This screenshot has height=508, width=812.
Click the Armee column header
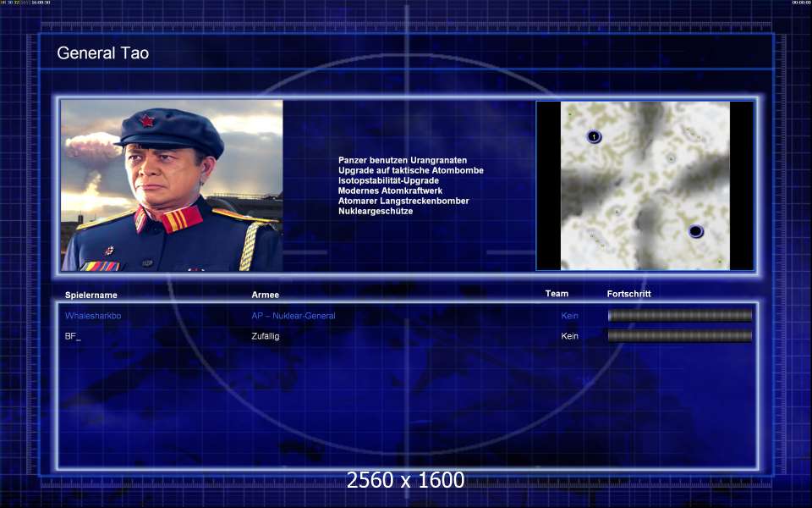(x=266, y=295)
